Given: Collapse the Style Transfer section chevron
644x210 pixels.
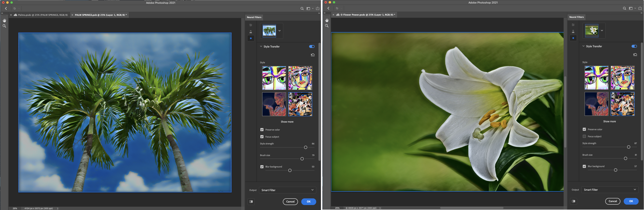Looking at the screenshot, I should point(261,46).
